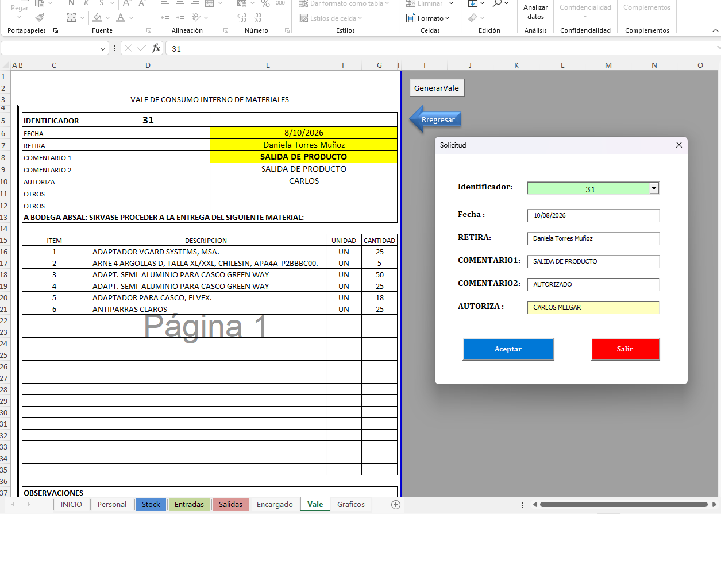Open the Font Color dropdown arrow
721x588 pixels.
[132, 18]
